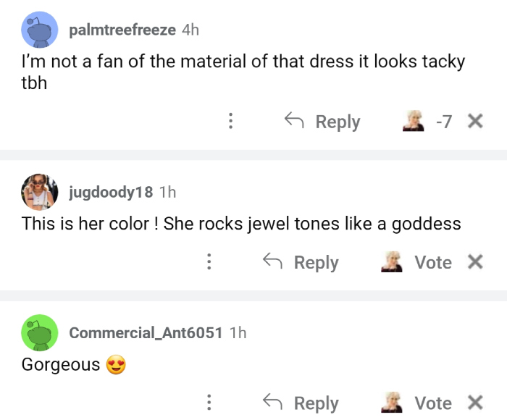Visit the palmtreefreeze username link
507x420 pixels.
click(122, 30)
